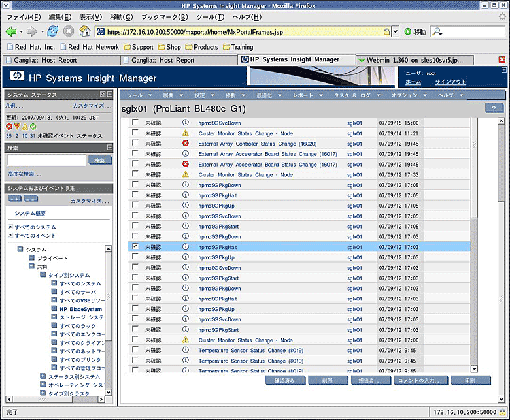
Task: Click the first blue collection toolbar button
Action: 14,199
